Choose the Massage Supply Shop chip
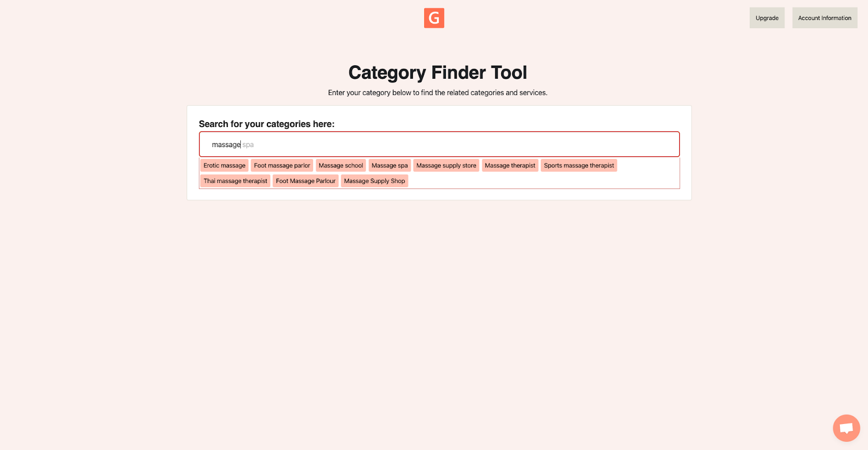Image resolution: width=868 pixels, height=450 pixels. point(374,180)
